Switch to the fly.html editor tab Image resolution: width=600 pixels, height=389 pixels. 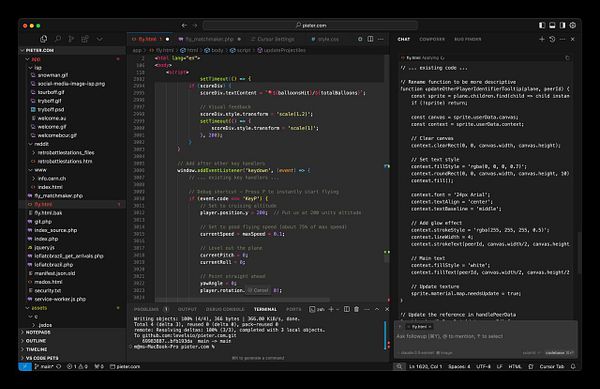tap(147, 39)
